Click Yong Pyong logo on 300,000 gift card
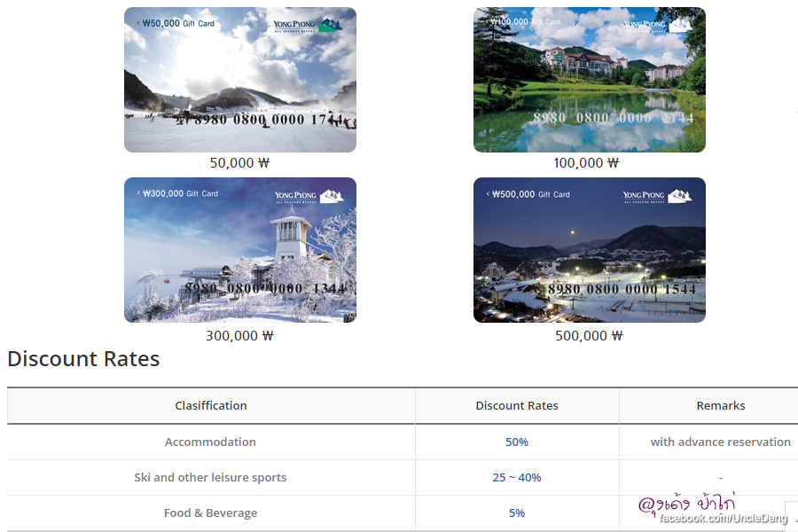The image size is (798, 532). tap(308, 196)
